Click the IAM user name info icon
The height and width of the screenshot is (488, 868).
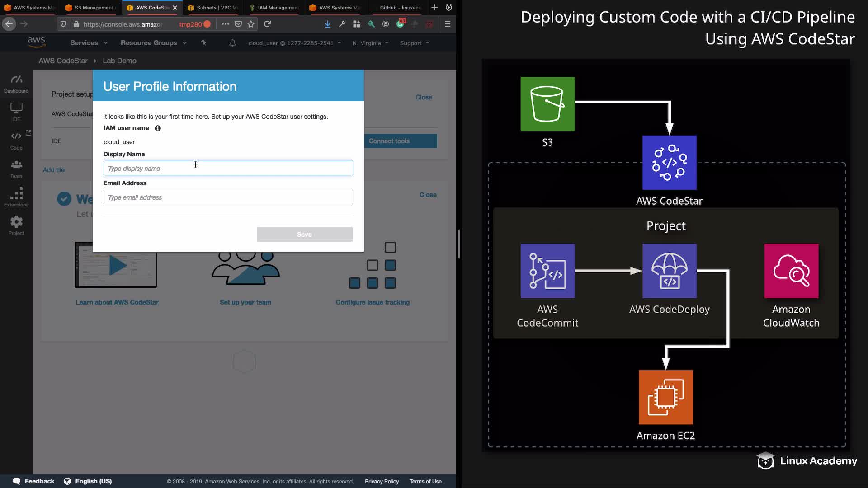(158, 128)
